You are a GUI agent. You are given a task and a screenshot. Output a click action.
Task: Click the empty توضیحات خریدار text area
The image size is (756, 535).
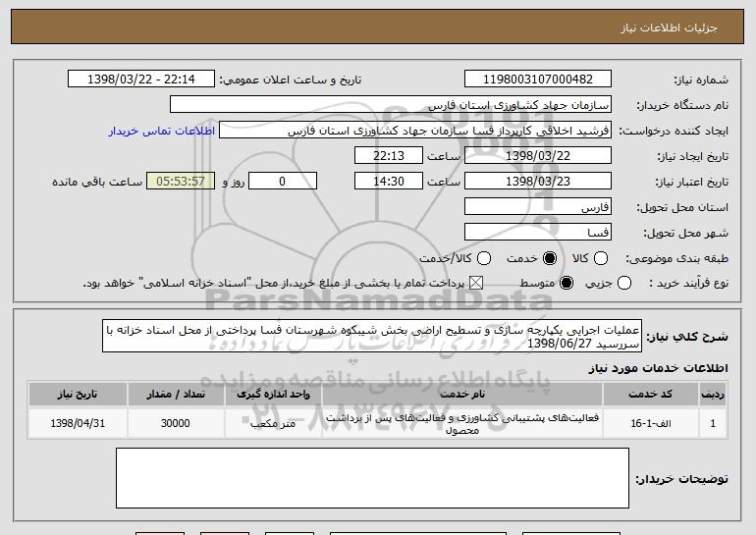373,478
